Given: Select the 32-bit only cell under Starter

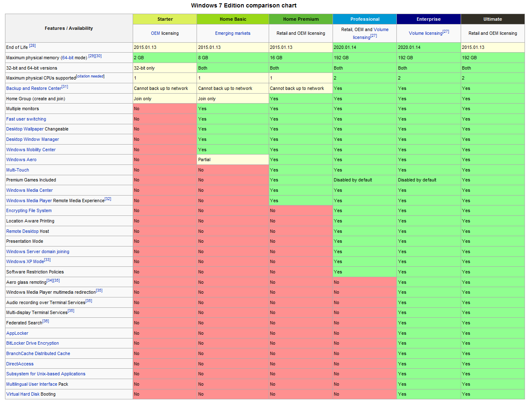Looking at the screenshot, I should [165, 68].
